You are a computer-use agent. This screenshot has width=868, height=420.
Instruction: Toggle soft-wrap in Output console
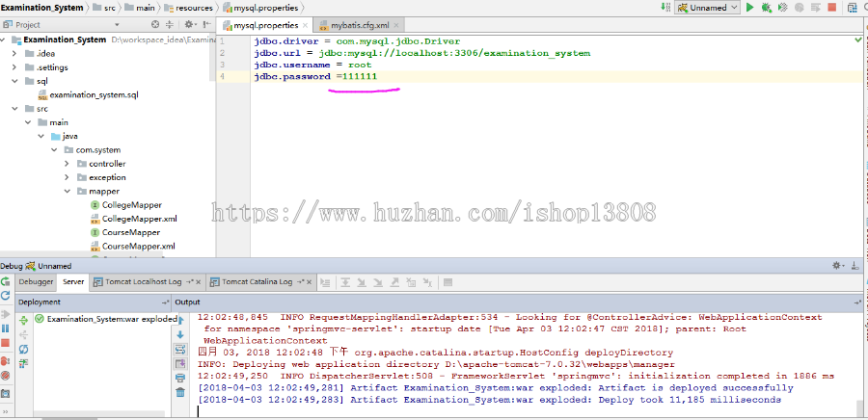[180, 350]
